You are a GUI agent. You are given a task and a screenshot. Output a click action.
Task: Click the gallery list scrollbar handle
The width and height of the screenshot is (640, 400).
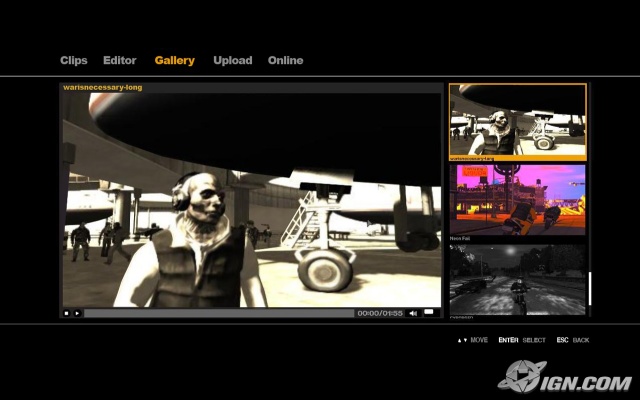[589, 288]
